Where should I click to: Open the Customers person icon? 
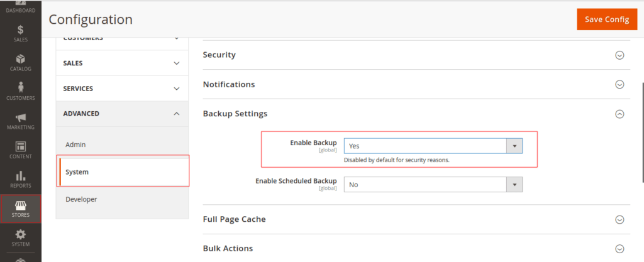[x=21, y=88]
